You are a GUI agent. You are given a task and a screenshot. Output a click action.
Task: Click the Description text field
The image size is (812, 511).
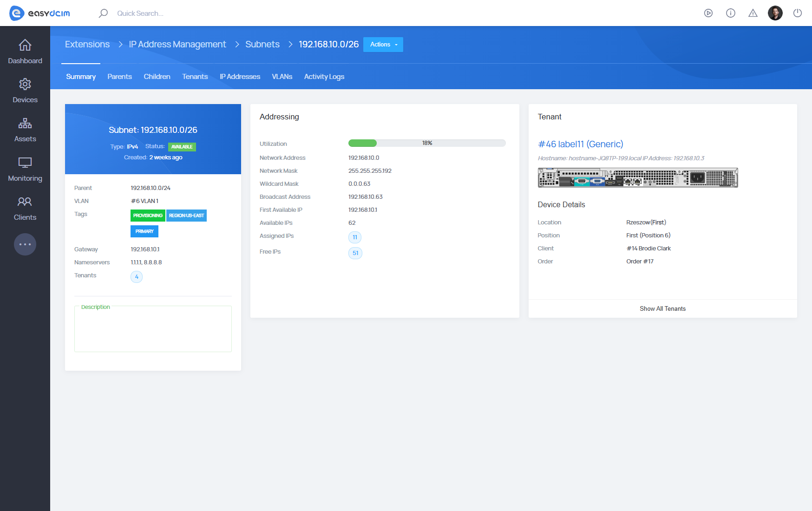(x=153, y=330)
